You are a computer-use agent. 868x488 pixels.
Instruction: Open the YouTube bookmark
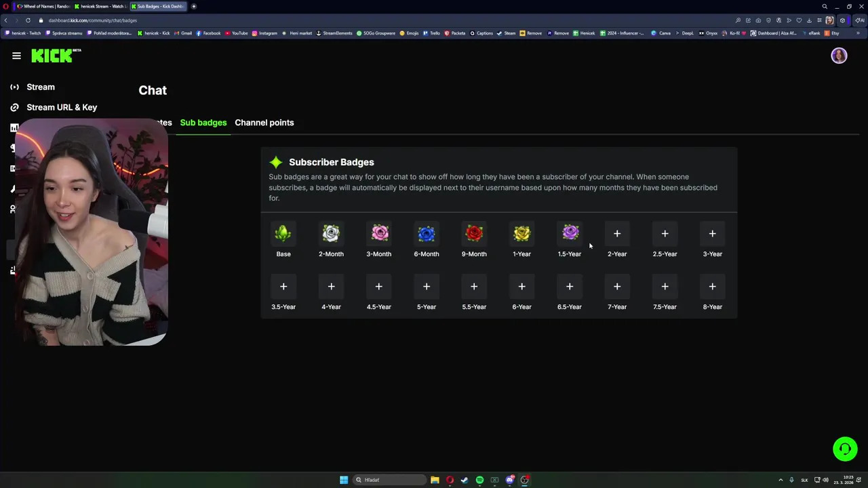[x=237, y=33]
